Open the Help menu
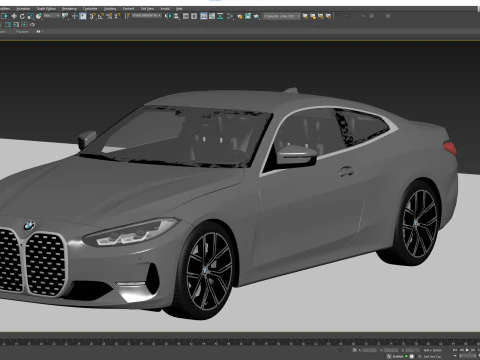This screenshot has height=360, width=480. coord(179,9)
